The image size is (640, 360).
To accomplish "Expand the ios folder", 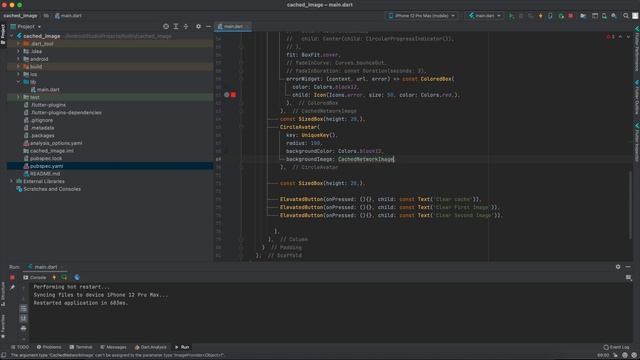I will 18,74.
